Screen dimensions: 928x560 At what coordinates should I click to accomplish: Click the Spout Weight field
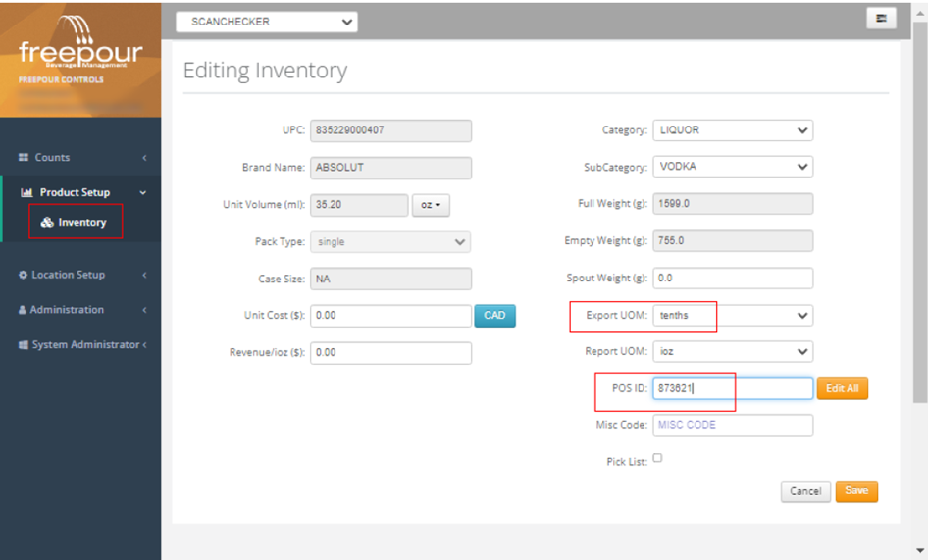coord(733,279)
